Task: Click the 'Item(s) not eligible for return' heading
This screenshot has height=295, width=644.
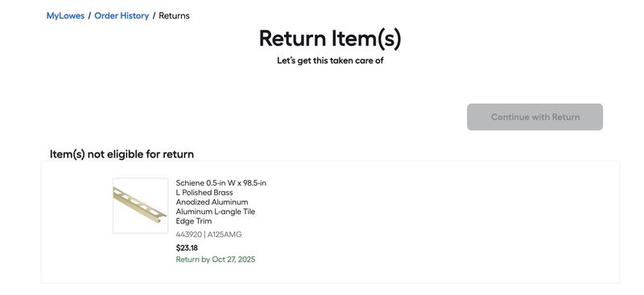Action: coord(122,154)
